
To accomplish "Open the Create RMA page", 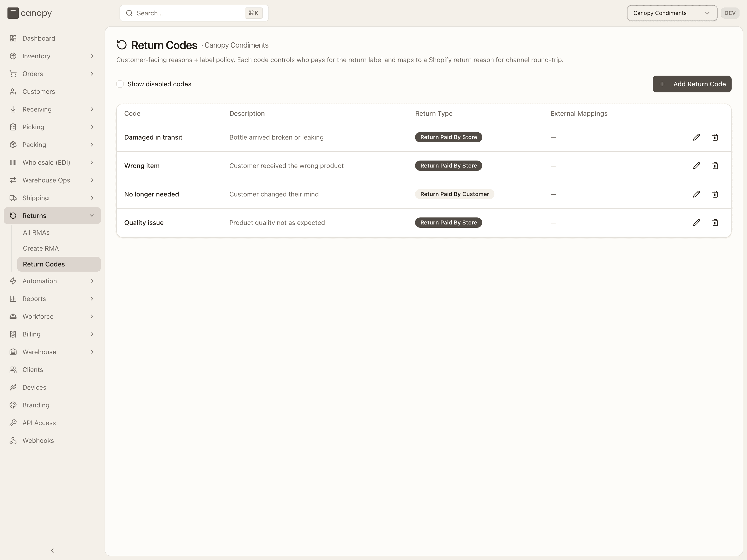I will pyautogui.click(x=59, y=248).
